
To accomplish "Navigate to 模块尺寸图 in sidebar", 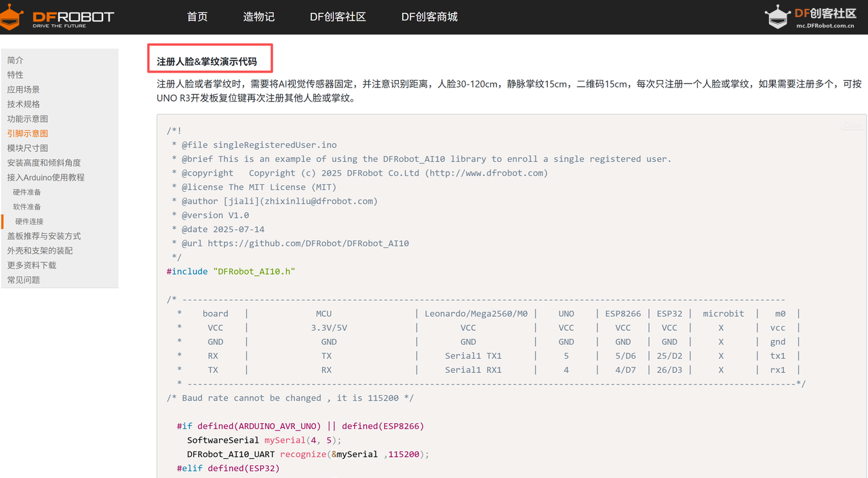I will coord(27,148).
